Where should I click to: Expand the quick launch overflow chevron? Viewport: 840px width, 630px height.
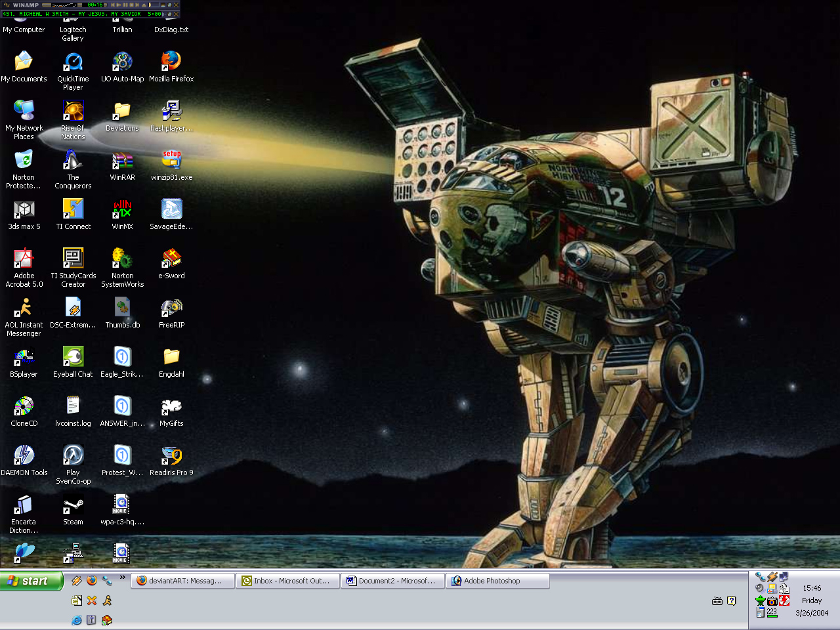coord(123,577)
